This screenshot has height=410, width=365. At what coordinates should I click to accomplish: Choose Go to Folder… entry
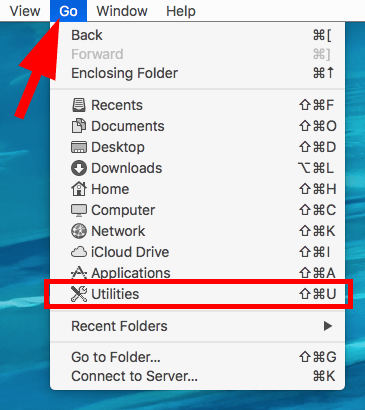(197, 357)
